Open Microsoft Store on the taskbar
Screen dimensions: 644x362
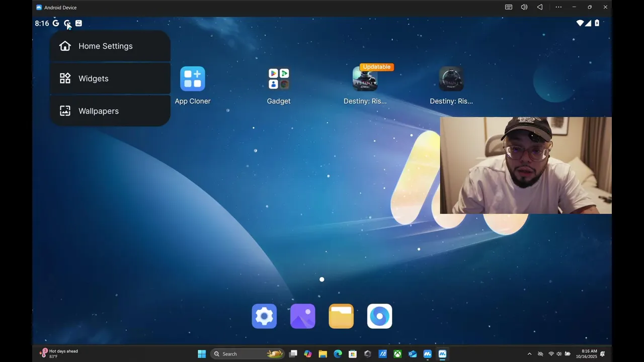[x=353, y=354]
